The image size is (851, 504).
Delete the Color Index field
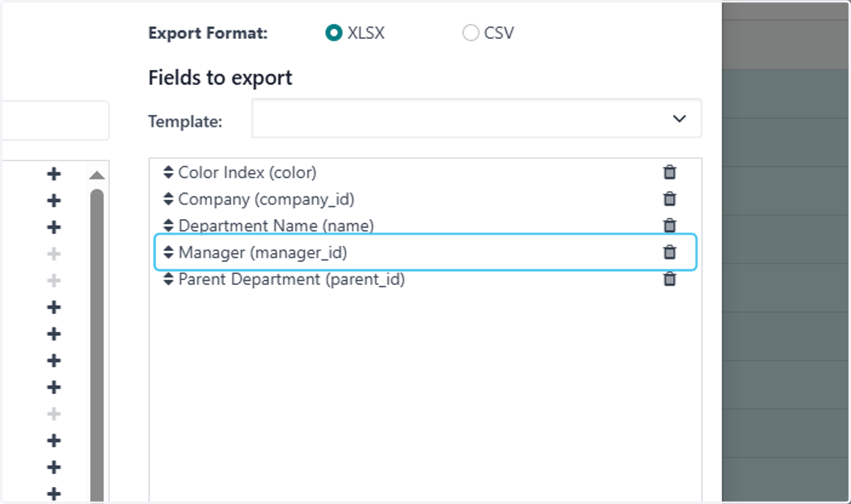[669, 172]
